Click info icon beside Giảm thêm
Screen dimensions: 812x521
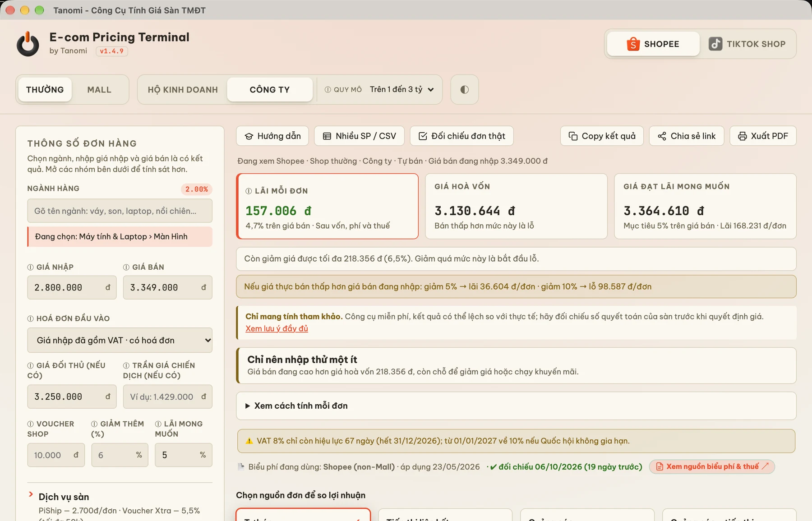94,424
